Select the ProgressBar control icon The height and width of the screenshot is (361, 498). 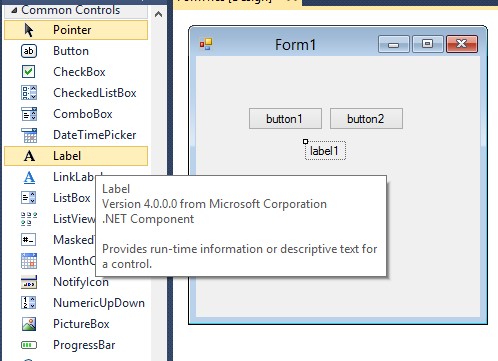[29, 345]
